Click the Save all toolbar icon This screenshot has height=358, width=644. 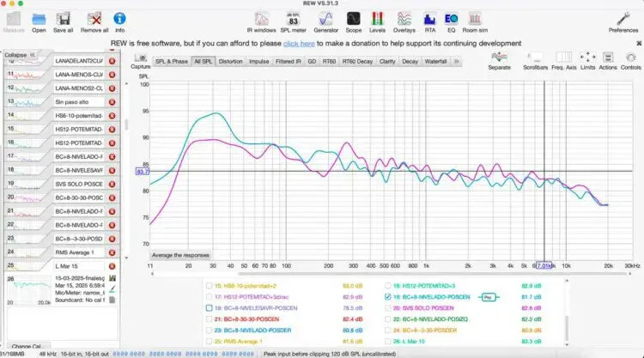pyautogui.click(x=63, y=22)
